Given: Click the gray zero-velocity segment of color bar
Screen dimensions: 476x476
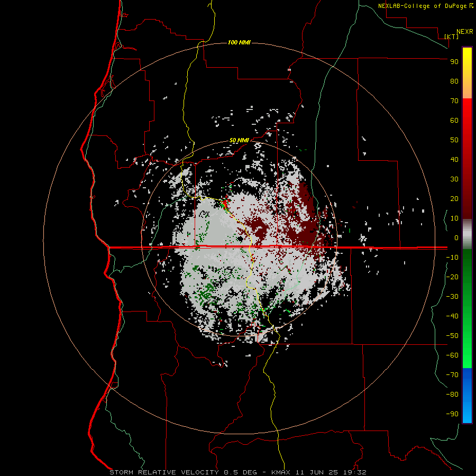Looking at the screenshot, I should (467, 234).
